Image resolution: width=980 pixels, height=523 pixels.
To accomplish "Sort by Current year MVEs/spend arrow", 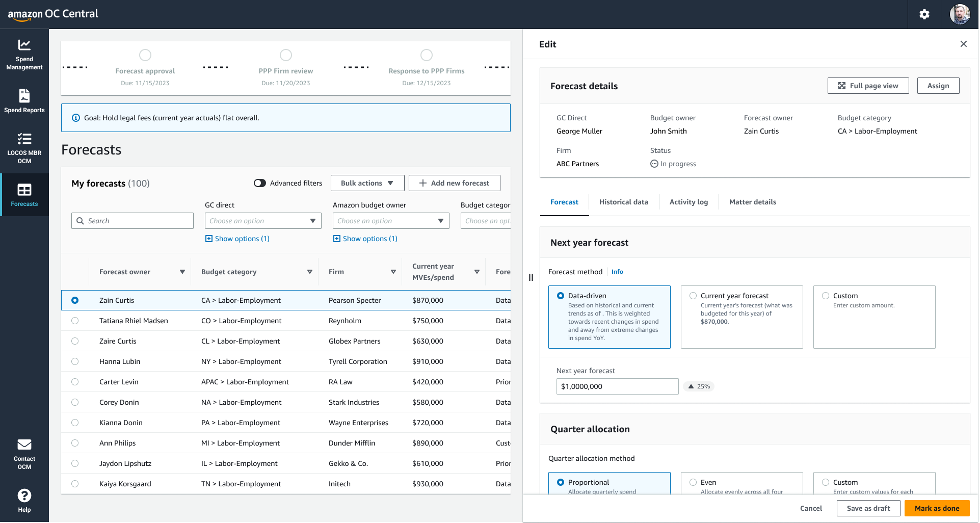I will coord(476,272).
